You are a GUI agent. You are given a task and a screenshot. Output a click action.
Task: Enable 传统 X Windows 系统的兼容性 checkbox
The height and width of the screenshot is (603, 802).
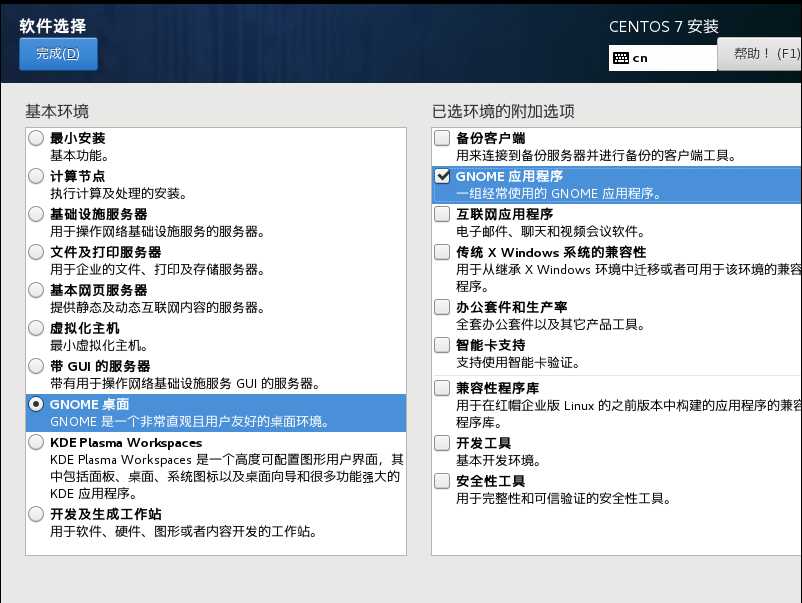pos(442,252)
